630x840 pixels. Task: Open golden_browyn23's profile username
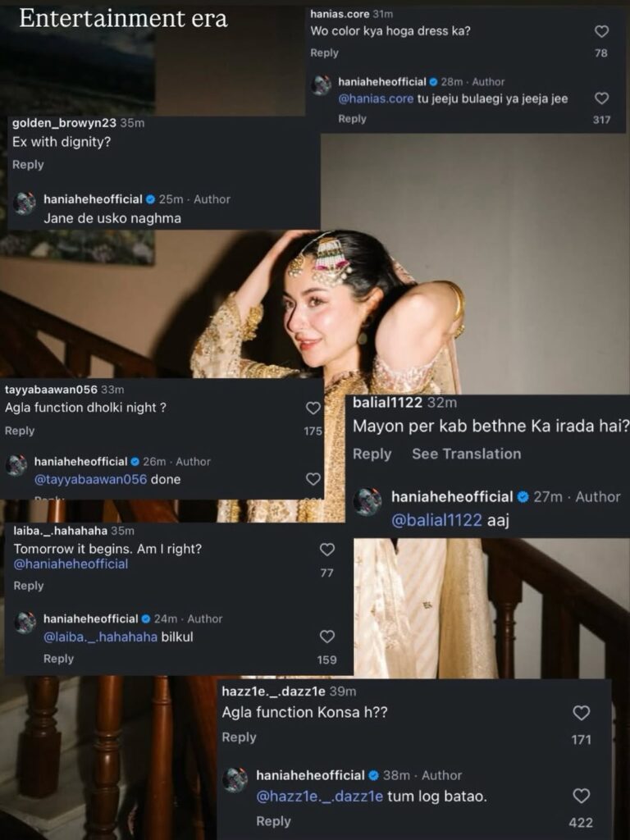pos(62,123)
